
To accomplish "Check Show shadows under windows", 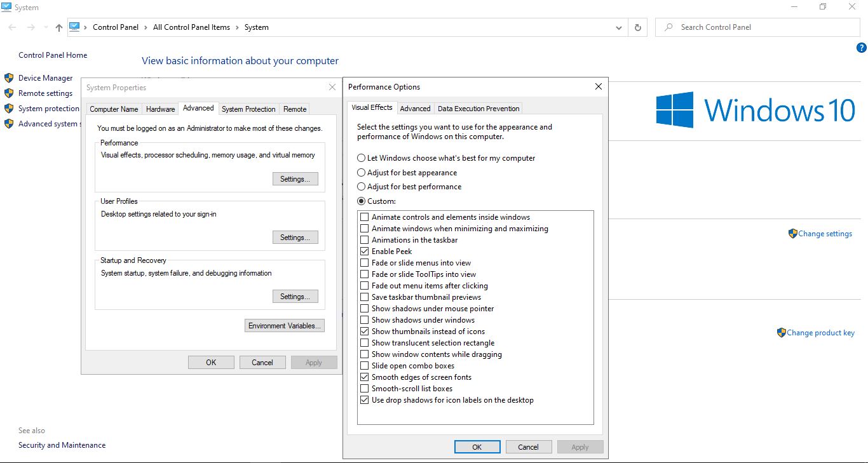I will 365,320.
